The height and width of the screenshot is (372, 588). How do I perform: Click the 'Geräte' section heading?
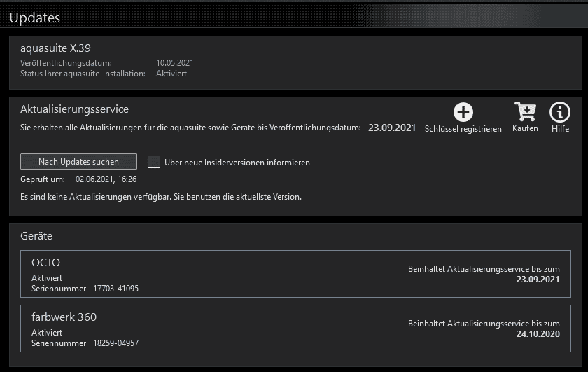click(x=36, y=236)
